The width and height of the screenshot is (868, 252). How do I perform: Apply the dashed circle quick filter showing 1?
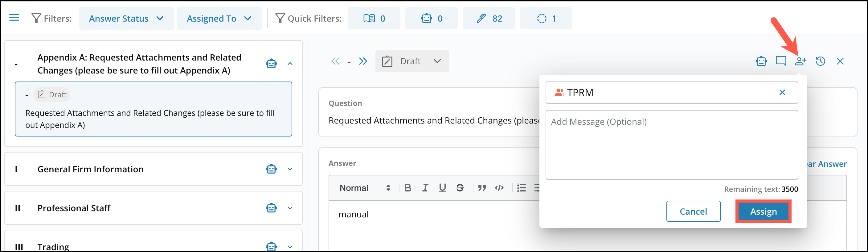tap(546, 18)
